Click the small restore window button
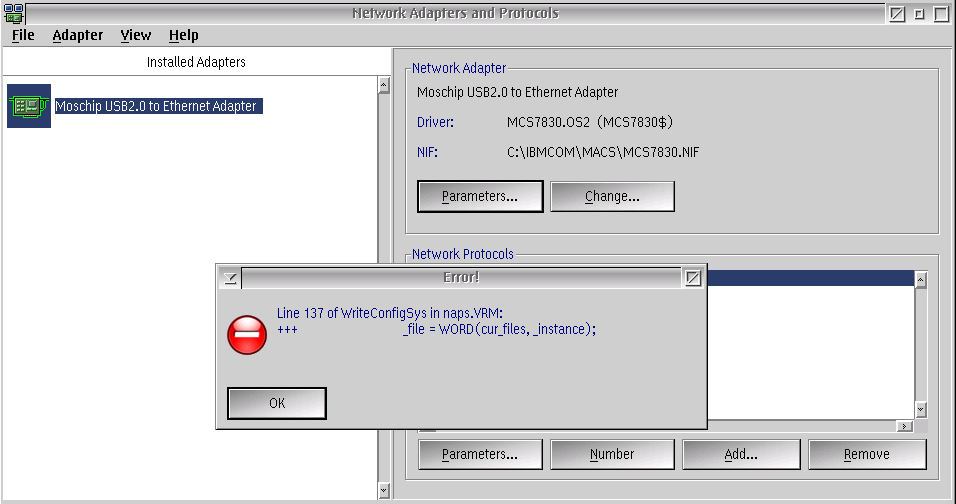The width and height of the screenshot is (956, 504). coord(919,13)
